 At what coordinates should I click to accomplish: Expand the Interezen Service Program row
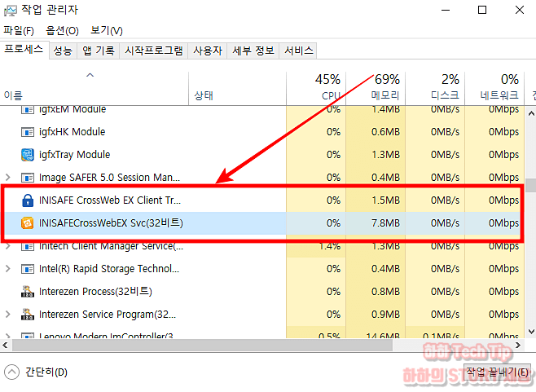click(x=8, y=315)
